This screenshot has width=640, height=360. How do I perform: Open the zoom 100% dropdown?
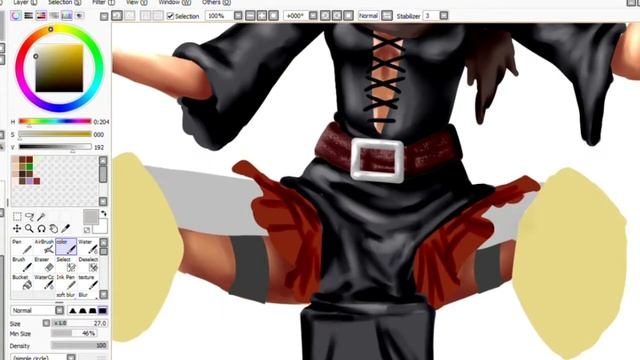pyautogui.click(x=238, y=16)
